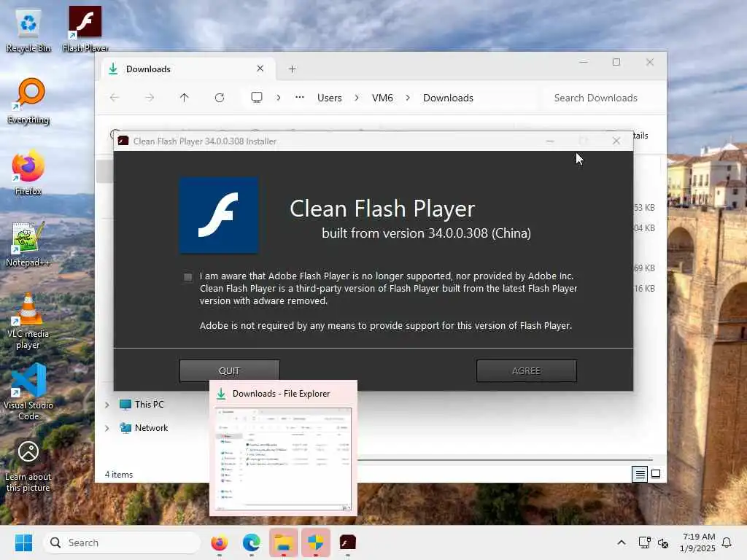The width and height of the screenshot is (747, 560).
Task: Click Downloads File Explorer preview thumbnail
Action: [284, 459]
